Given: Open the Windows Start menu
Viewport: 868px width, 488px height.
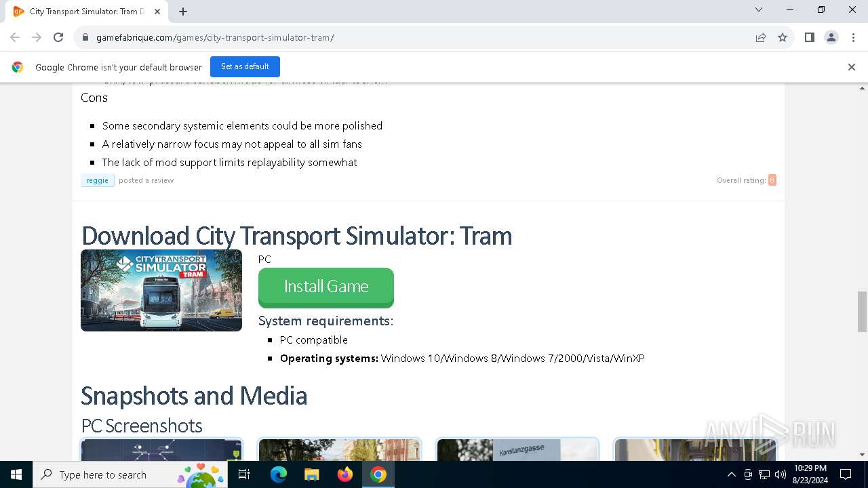Looking at the screenshot, I should coord(16,474).
